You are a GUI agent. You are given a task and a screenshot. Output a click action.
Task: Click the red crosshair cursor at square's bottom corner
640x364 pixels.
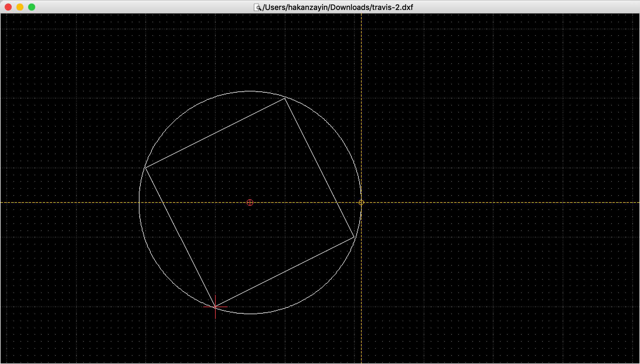tap(215, 307)
